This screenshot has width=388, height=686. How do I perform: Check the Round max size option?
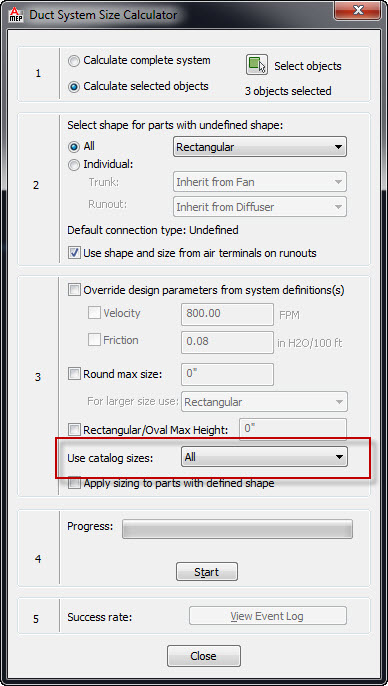[74, 374]
